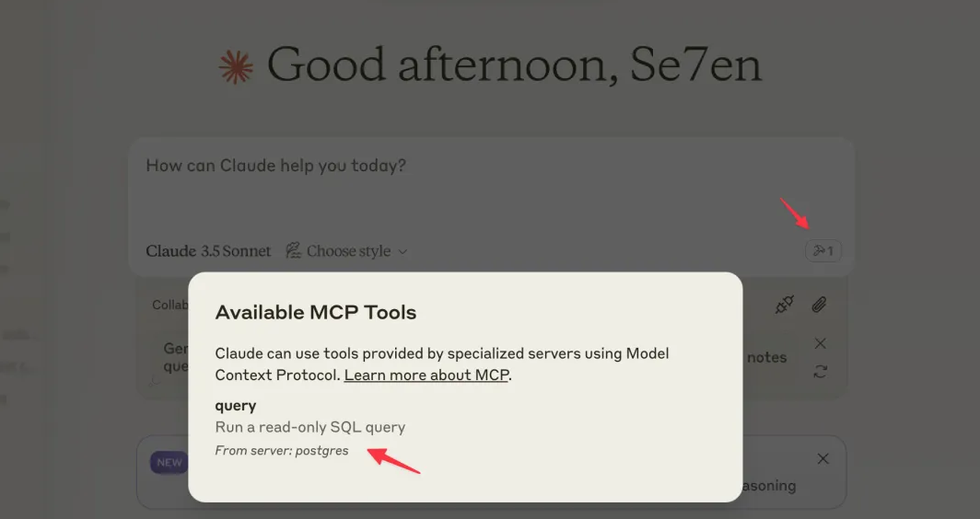
Task: Click the Choose style chevron arrow
Action: click(402, 251)
